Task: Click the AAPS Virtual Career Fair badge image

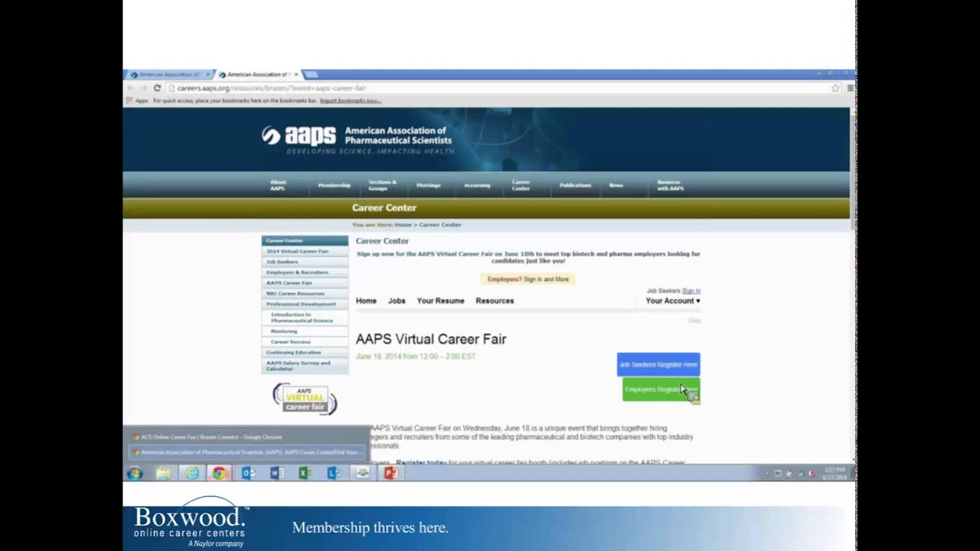Action: [305, 399]
